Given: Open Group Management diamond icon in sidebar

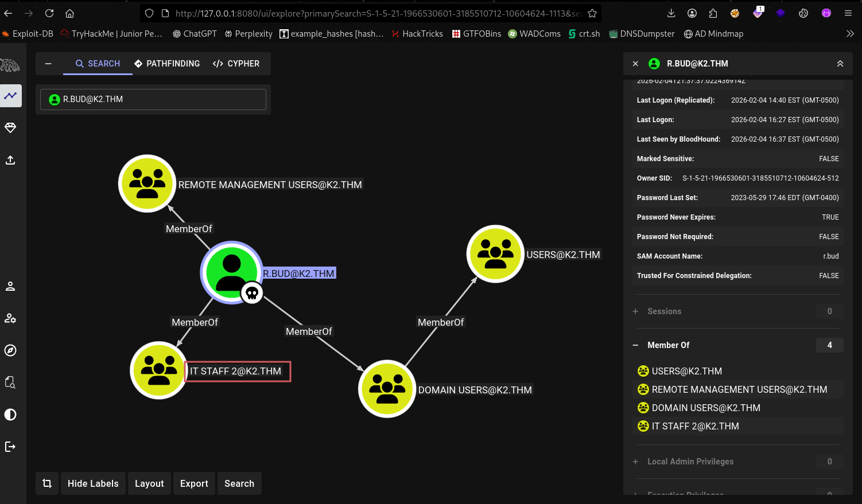Looking at the screenshot, I should pos(10,128).
